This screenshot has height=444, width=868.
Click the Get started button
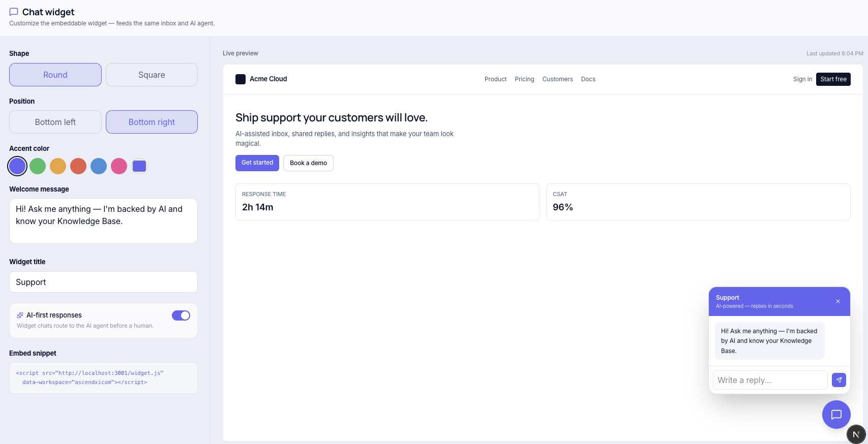[x=257, y=163]
